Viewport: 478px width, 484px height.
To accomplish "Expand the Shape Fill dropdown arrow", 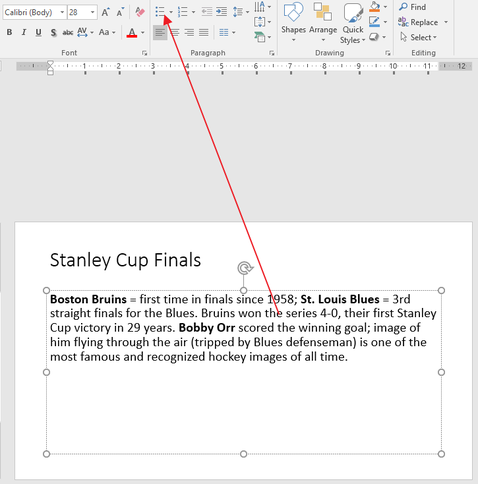I will pyautogui.click(x=385, y=7).
